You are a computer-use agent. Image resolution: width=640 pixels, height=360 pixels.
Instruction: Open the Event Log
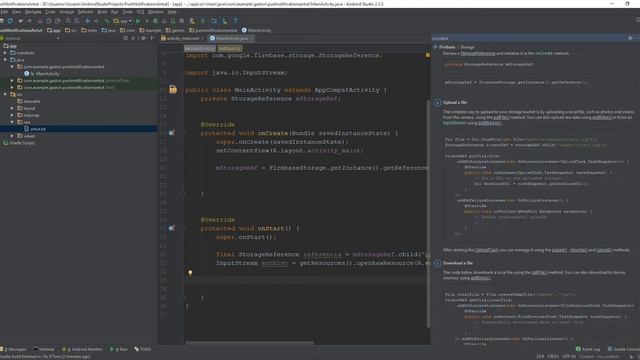588,349
